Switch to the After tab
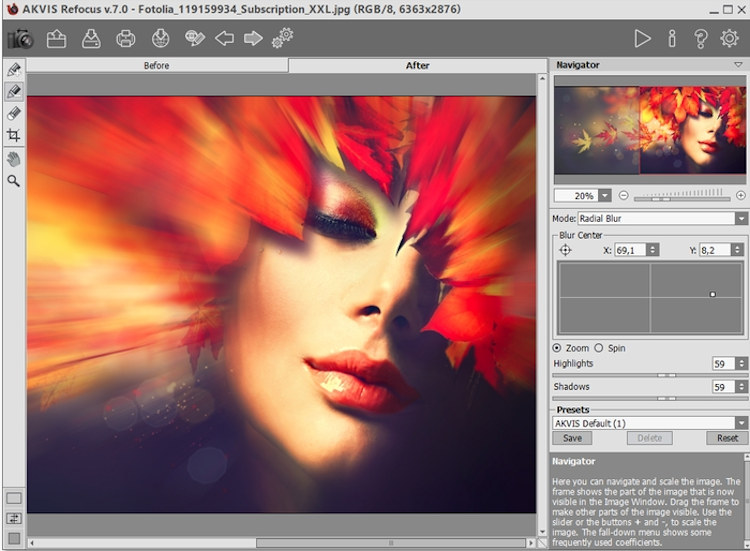Viewport: 750px width, 551px height. point(417,66)
